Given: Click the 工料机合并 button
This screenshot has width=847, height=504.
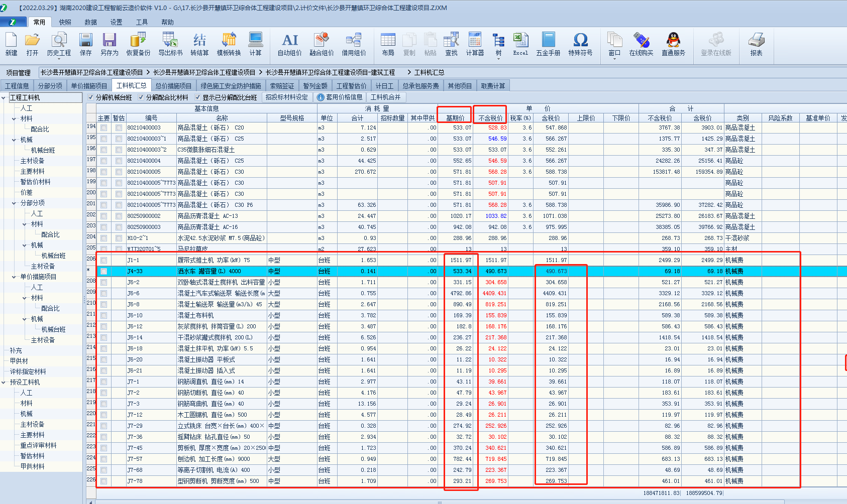Looking at the screenshot, I should pyautogui.click(x=386, y=97).
